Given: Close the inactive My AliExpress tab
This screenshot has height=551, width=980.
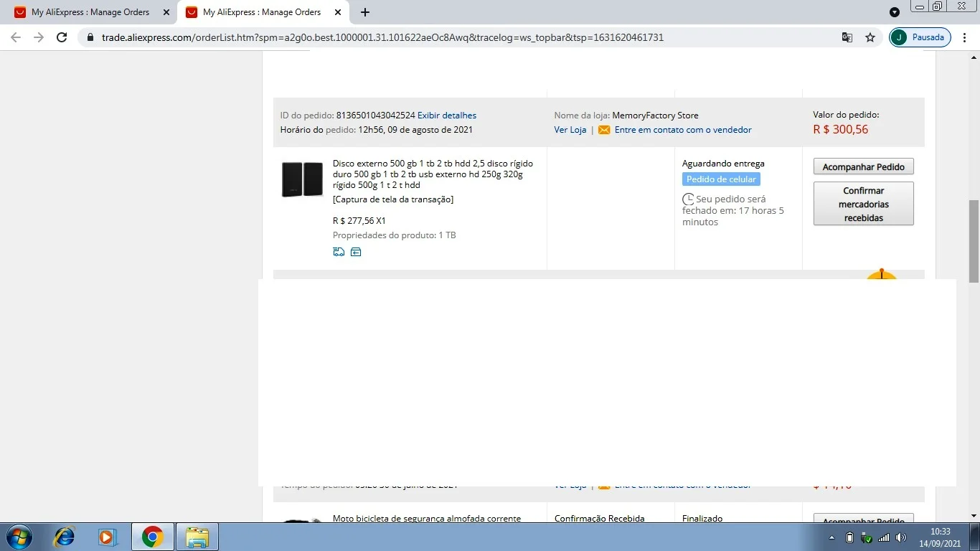Looking at the screenshot, I should coord(166,12).
